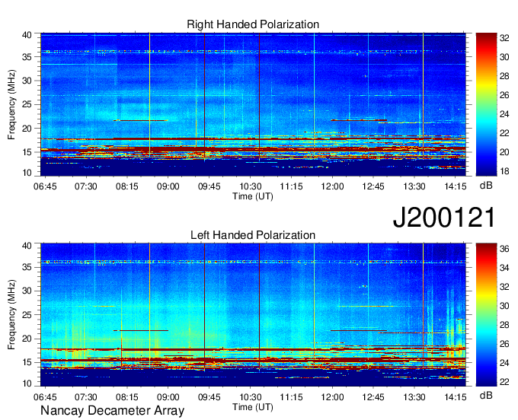Click the 20 value on Right Handed color bar

point(504,152)
